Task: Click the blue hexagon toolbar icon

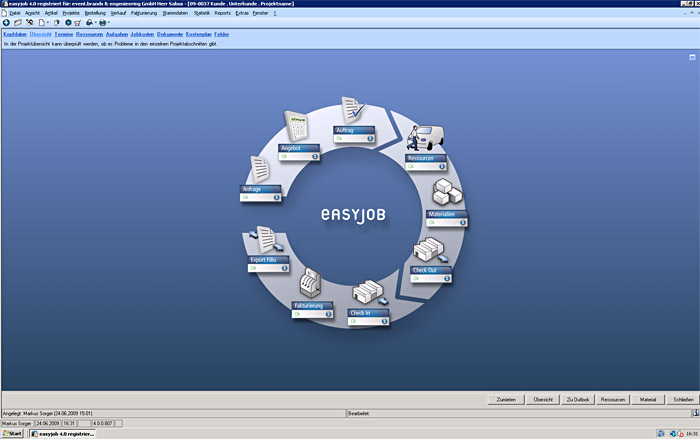Action: coord(68,22)
